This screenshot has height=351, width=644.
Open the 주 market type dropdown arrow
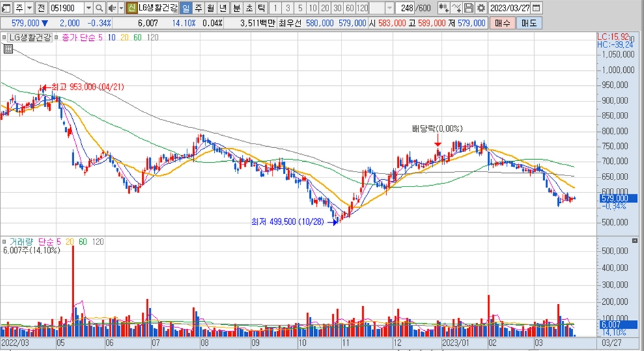[x=29, y=7]
